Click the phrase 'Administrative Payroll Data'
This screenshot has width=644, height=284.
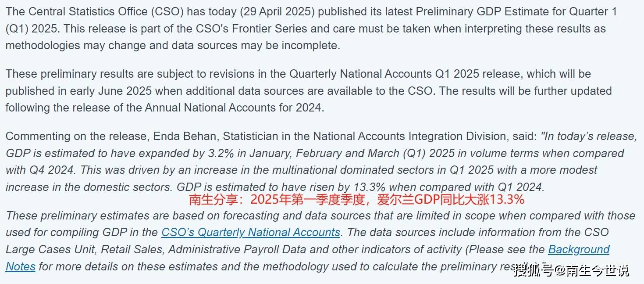pos(231,250)
